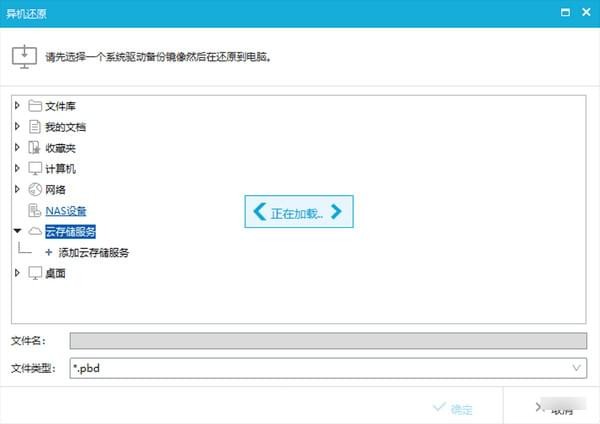This screenshot has width=600, height=424.
Task: Click the 文件库 folder icon
Action: point(35,106)
